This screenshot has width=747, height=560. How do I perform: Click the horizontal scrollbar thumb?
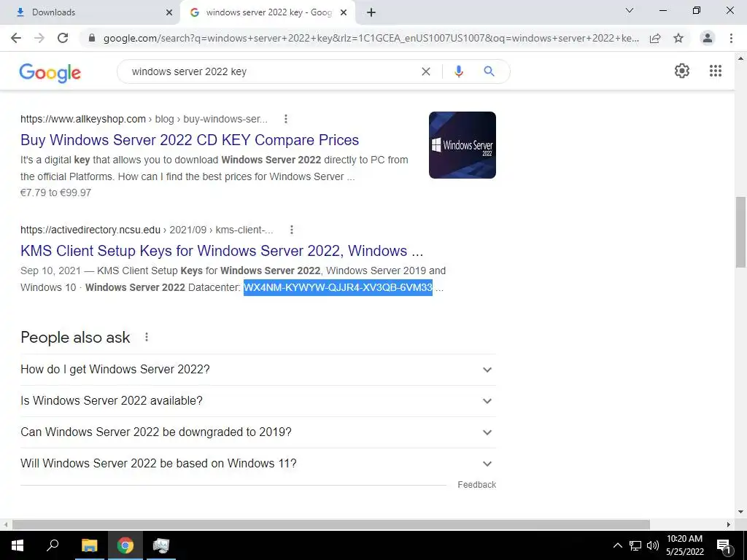331,524
